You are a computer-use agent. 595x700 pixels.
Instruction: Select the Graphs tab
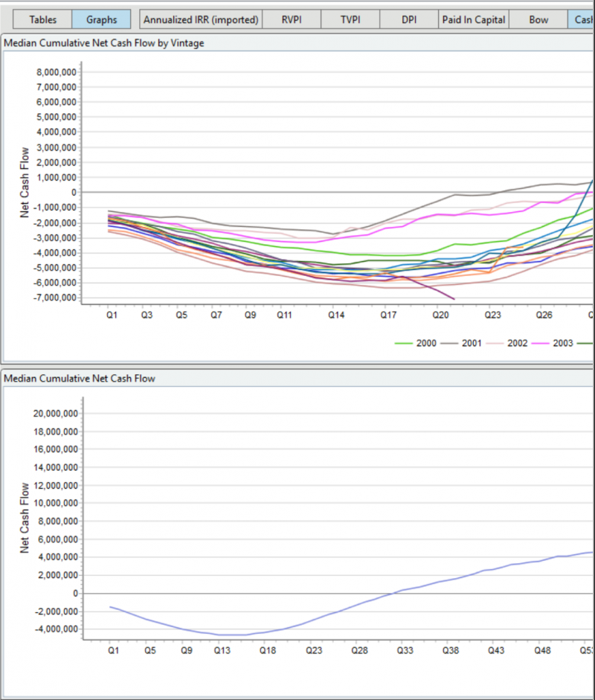click(101, 19)
